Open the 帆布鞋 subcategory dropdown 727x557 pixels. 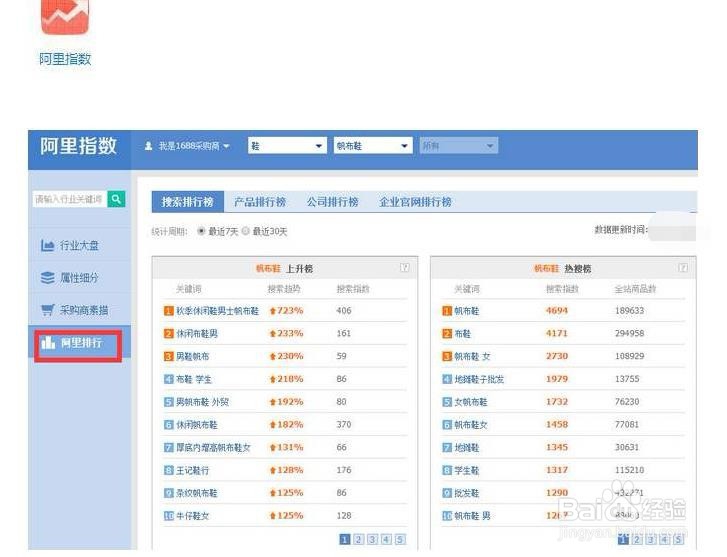373,146
